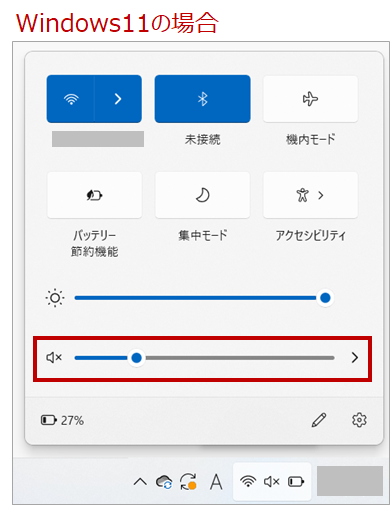Enable focus mode (集中モード)

click(x=202, y=195)
